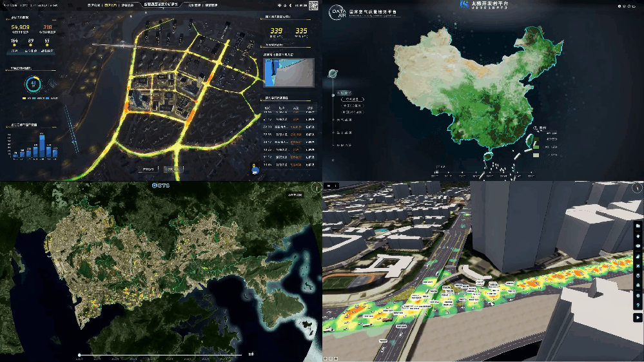
Task: Click the blue developer platform logo at top center
Action: coord(464,5)
